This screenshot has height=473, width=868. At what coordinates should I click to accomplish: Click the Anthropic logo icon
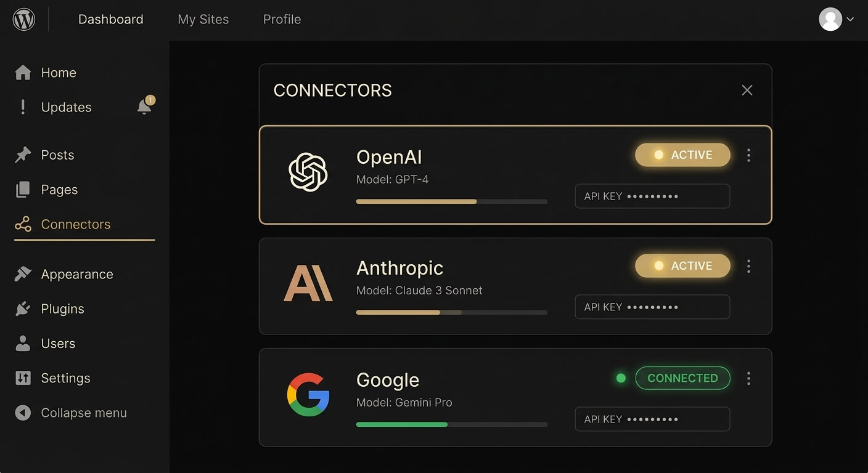308,283
